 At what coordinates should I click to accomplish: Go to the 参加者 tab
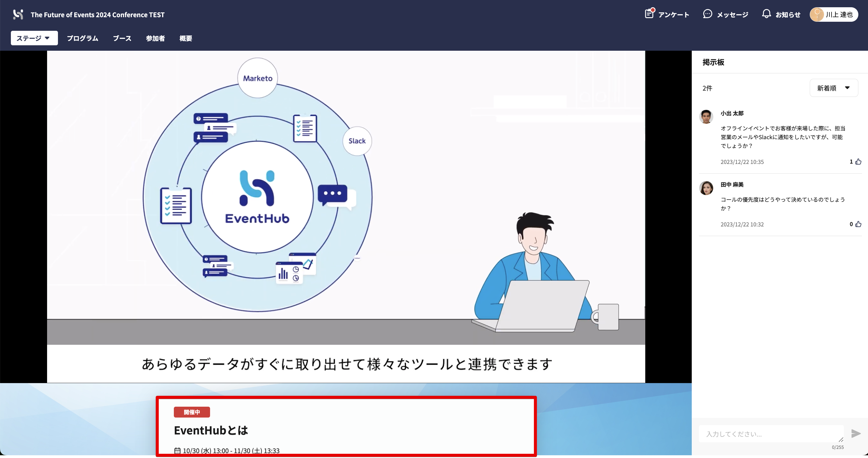pyautogui.click(x=155, y=38)
